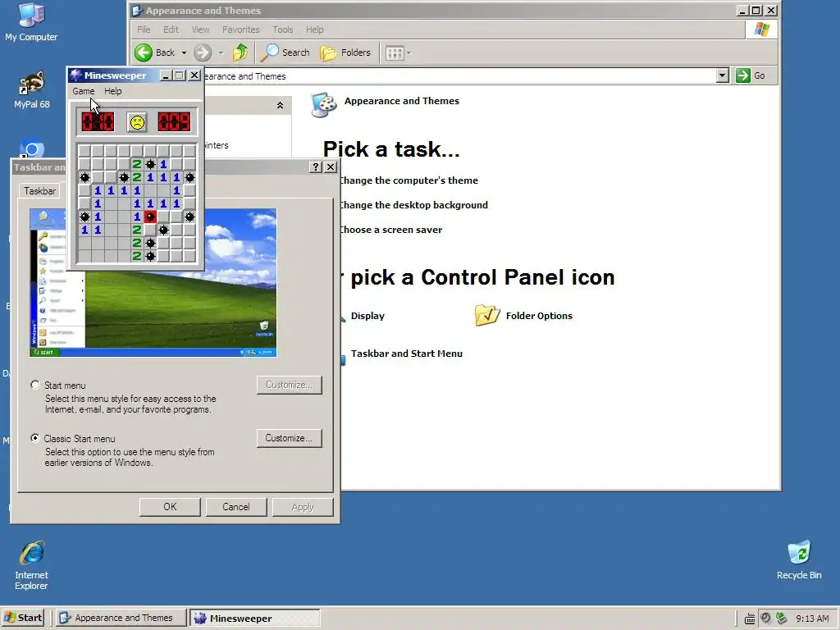
Task: Click the sad smiley face in Minesweeper
Action: pyautogui.click(x=137, y=122)
